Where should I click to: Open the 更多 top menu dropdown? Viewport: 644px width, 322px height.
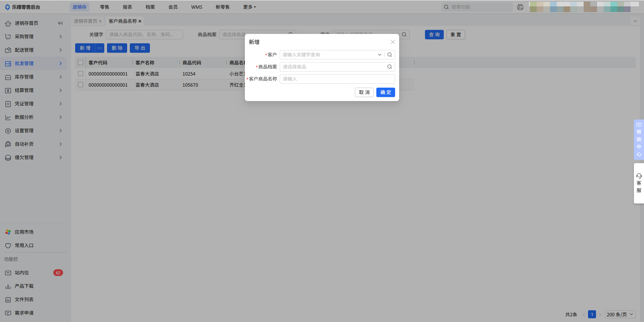250,7
